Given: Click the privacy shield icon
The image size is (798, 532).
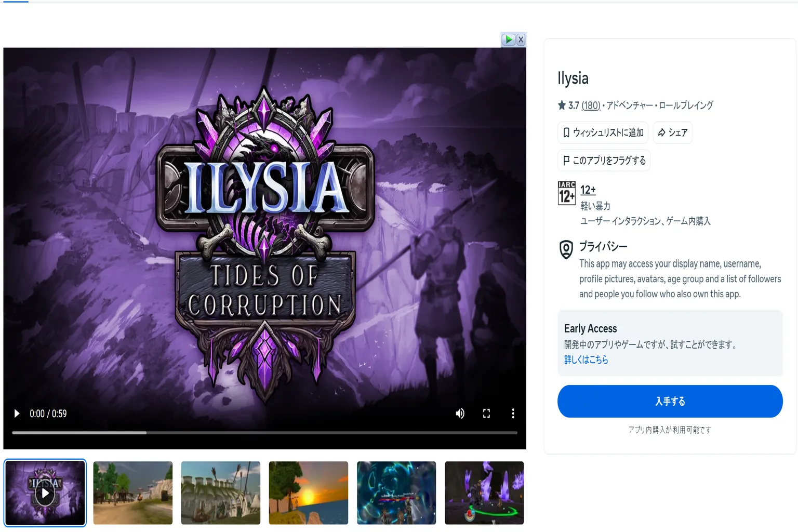Looking at the screenshot, I should click(566, 250).
